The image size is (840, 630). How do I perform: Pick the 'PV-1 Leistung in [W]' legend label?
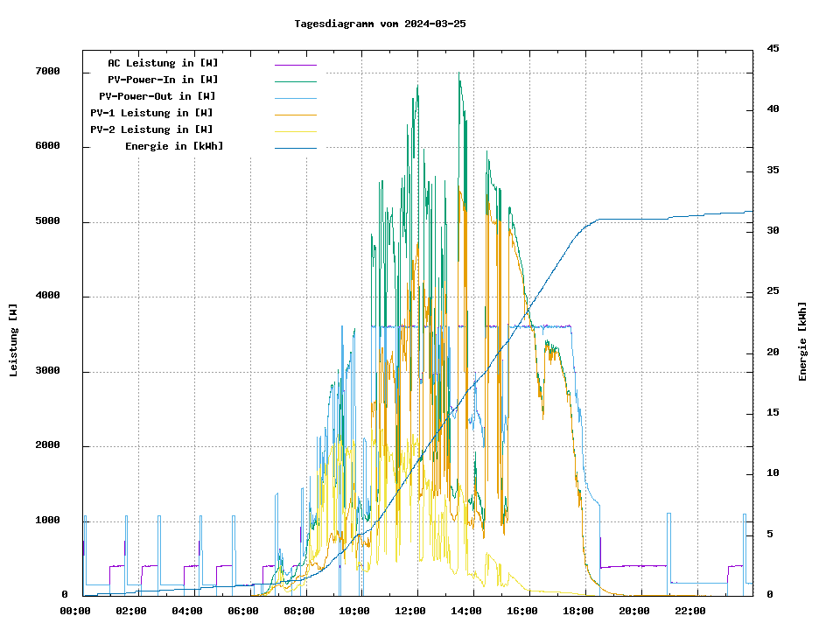click(x=151, y=113)
